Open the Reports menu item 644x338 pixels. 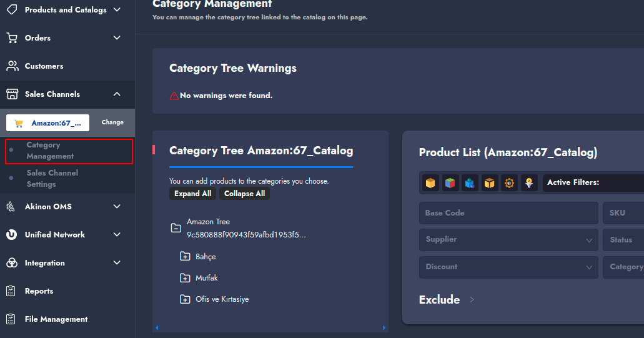tap(39, 291)
